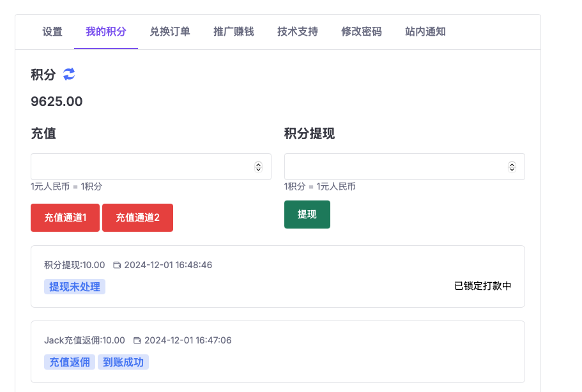582x392 pixels.
Task: Open the 技术支持 tab
Action: pyautogui.click(x=298, y=31)
